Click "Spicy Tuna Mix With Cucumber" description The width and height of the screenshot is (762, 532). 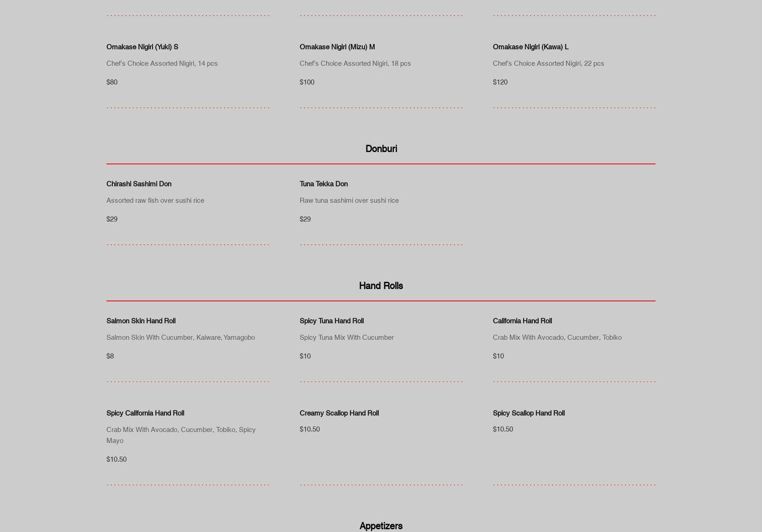point(346,337)
